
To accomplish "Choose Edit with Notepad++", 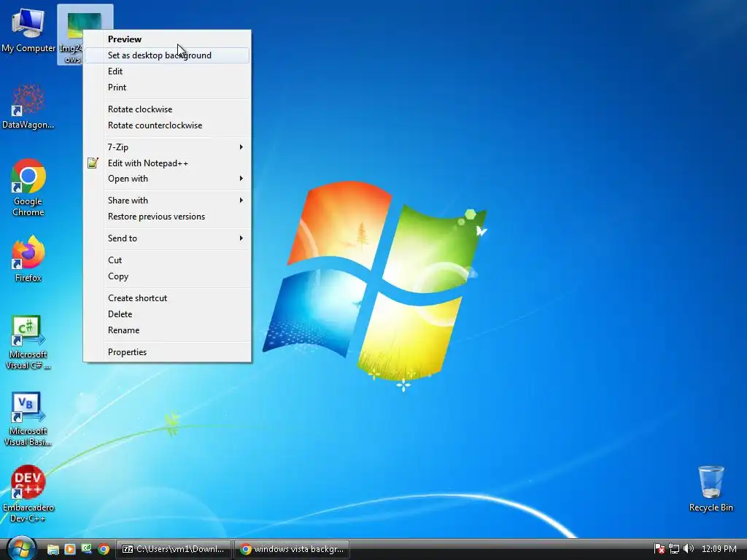I will 167,163.
